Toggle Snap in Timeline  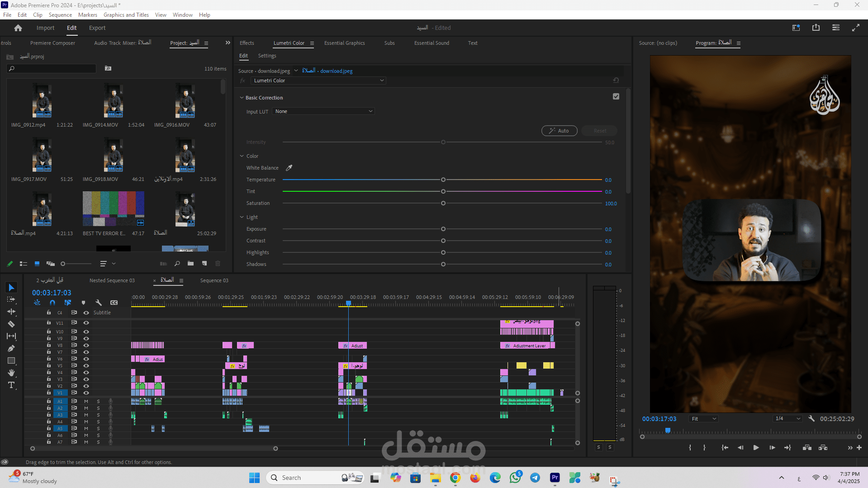[52, 303]
